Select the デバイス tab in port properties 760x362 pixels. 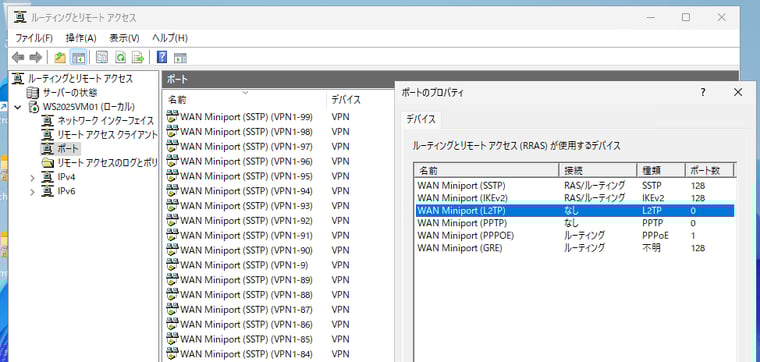(421, 119)
